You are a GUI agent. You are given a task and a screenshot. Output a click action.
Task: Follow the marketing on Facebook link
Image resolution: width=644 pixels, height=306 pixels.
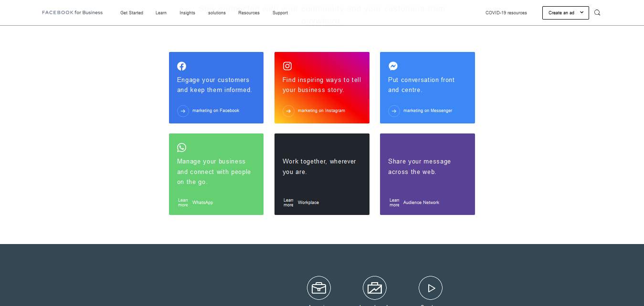pos(216,111)
